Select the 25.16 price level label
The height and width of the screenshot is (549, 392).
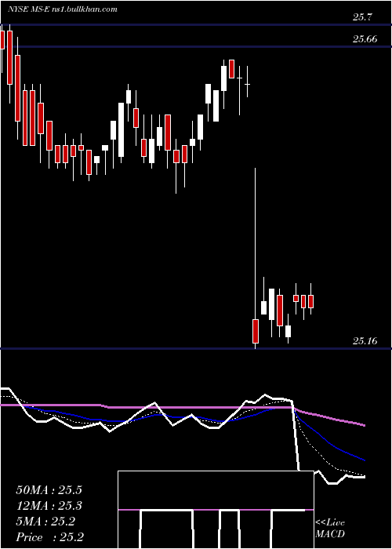365,340
